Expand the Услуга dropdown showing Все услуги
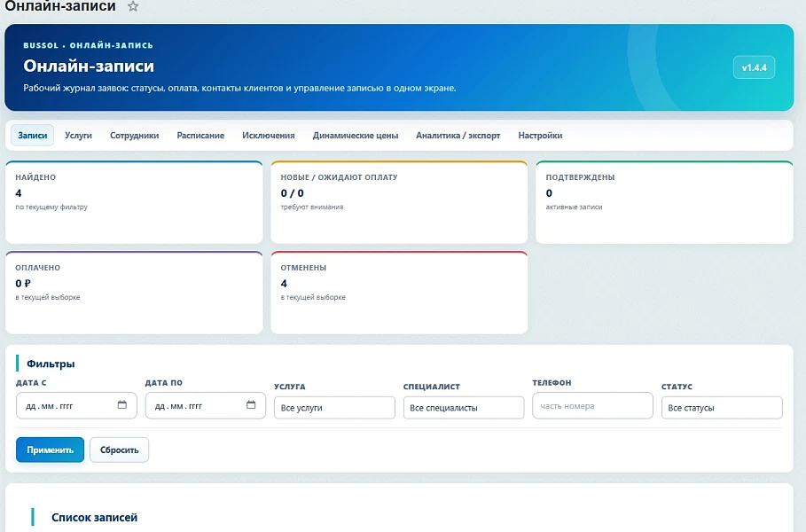 point(334,408)
